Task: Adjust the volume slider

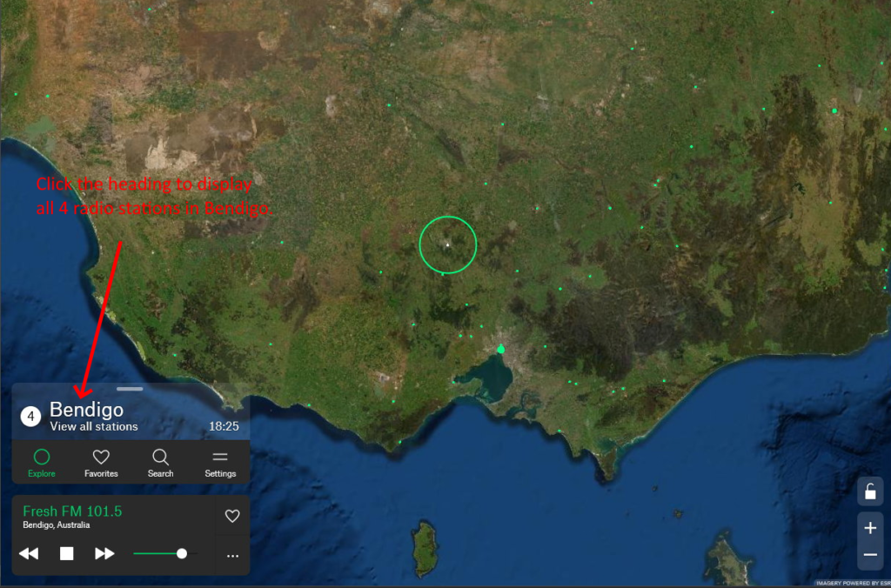Action: coord(165,553)
